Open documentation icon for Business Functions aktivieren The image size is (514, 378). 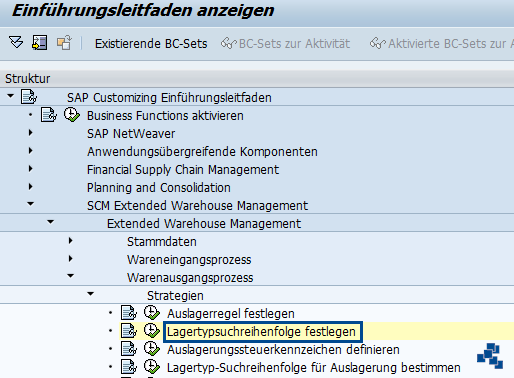click(x=49, y=115)
